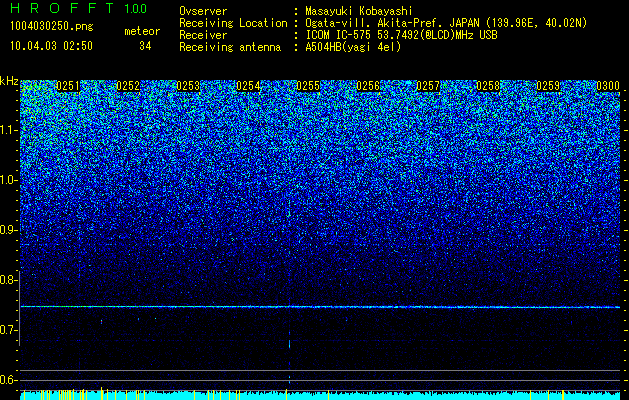Click the 0.9 frequency axis label
Viewport: 629px width, 400px height.
coord(8,230)
